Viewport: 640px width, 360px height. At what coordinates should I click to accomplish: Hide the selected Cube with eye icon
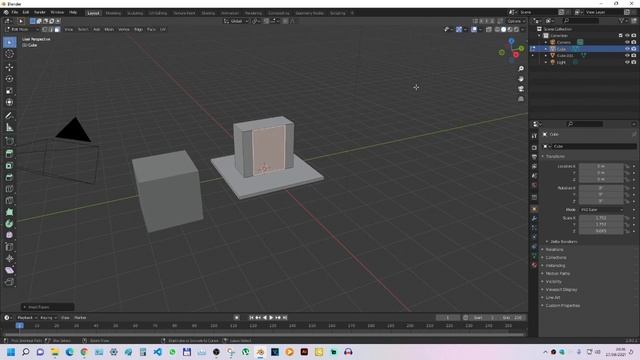coord(627,49)
